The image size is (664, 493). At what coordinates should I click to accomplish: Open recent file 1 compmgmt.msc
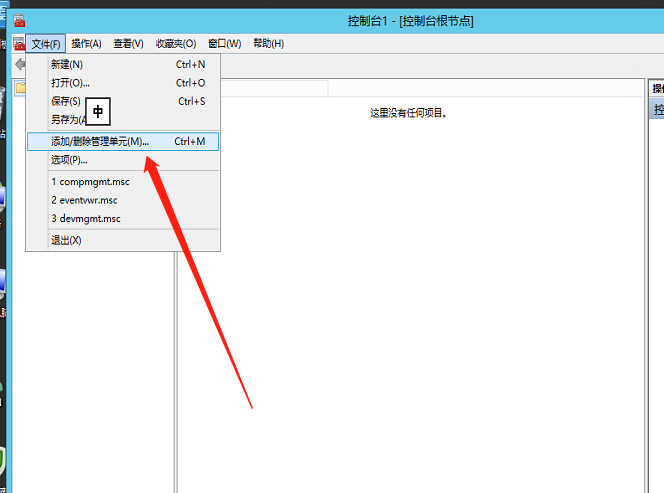point(89,182)
